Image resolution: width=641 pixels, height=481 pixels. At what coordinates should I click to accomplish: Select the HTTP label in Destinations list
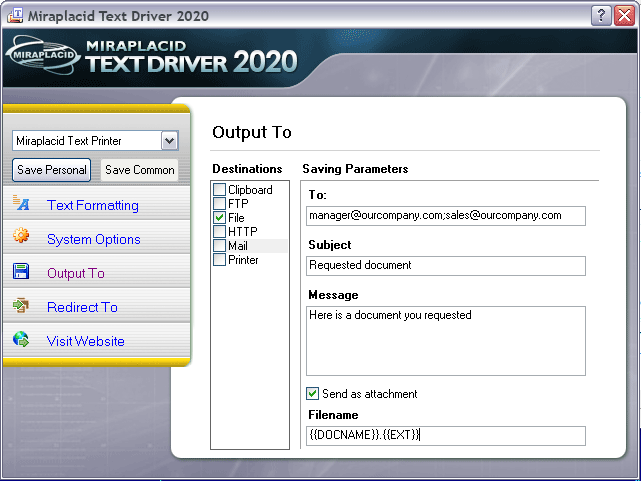pyautogui.click(x=243, y=231)
